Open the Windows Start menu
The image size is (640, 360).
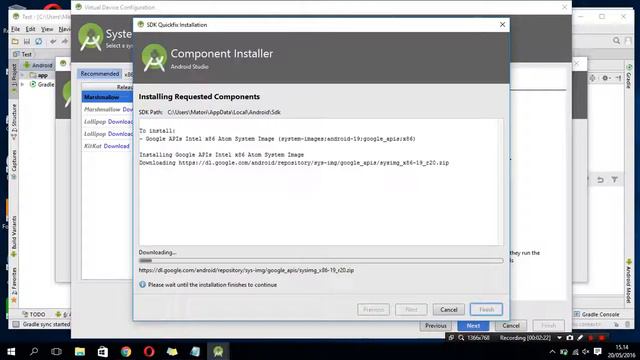(x=11, y=351)
